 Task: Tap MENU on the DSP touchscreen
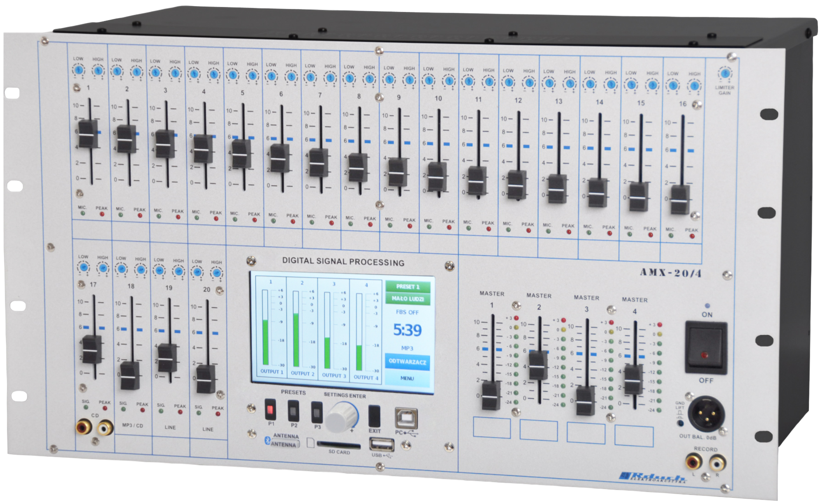(407, 378)
